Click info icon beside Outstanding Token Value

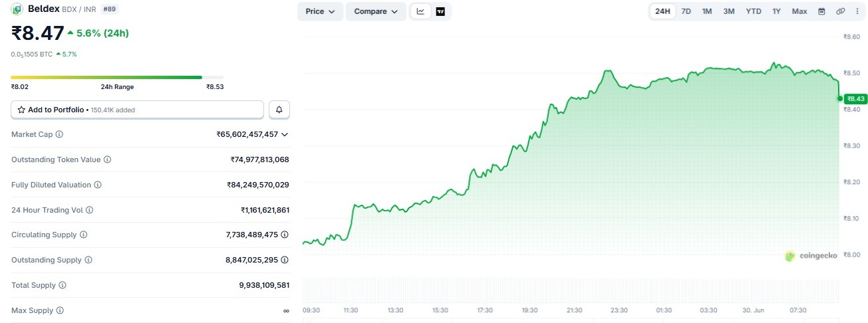click(x=107, y=160)
